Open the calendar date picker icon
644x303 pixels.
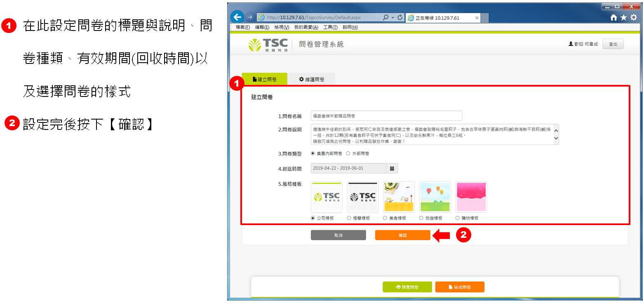click(x=392, y=168)
